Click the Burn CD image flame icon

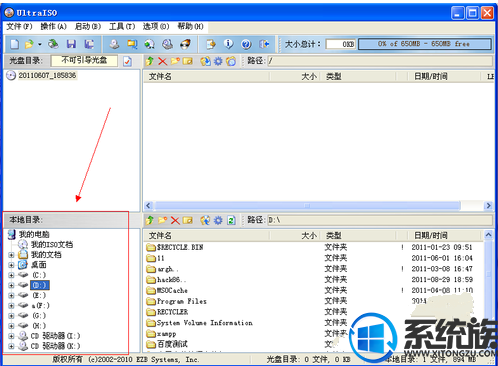(185, 44)
